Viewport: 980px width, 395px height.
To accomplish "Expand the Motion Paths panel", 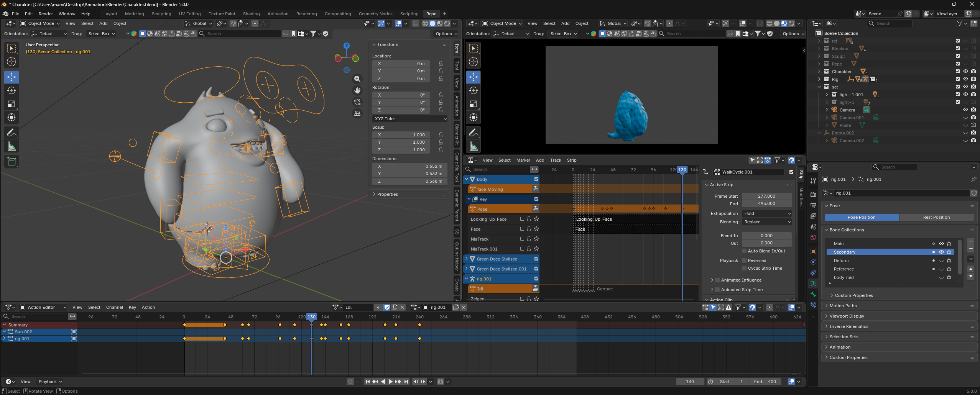I will point(843,306).
